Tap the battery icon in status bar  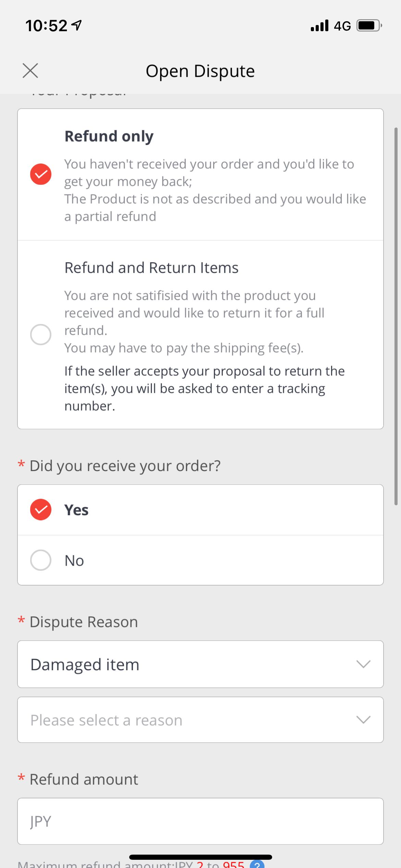(369, 26)
